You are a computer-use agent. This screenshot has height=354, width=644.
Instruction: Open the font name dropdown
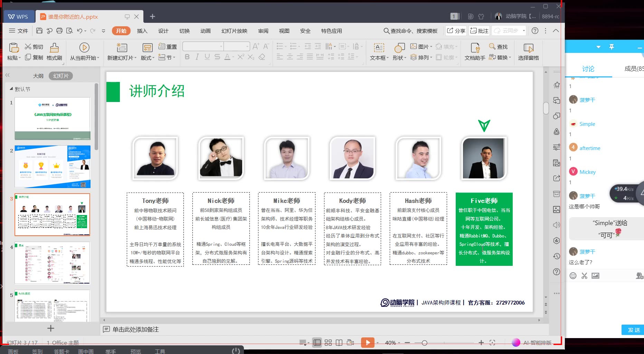tap(221, 46)
